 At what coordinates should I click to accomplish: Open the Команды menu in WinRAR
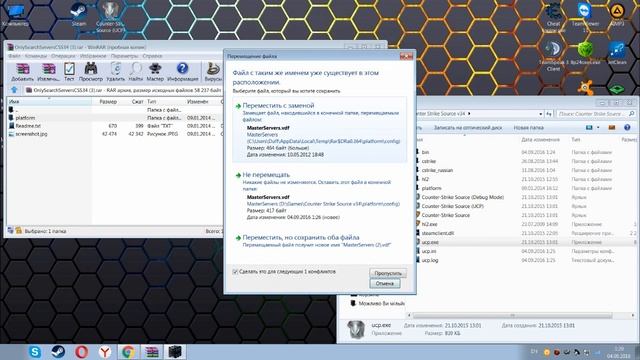click(36, 56)
